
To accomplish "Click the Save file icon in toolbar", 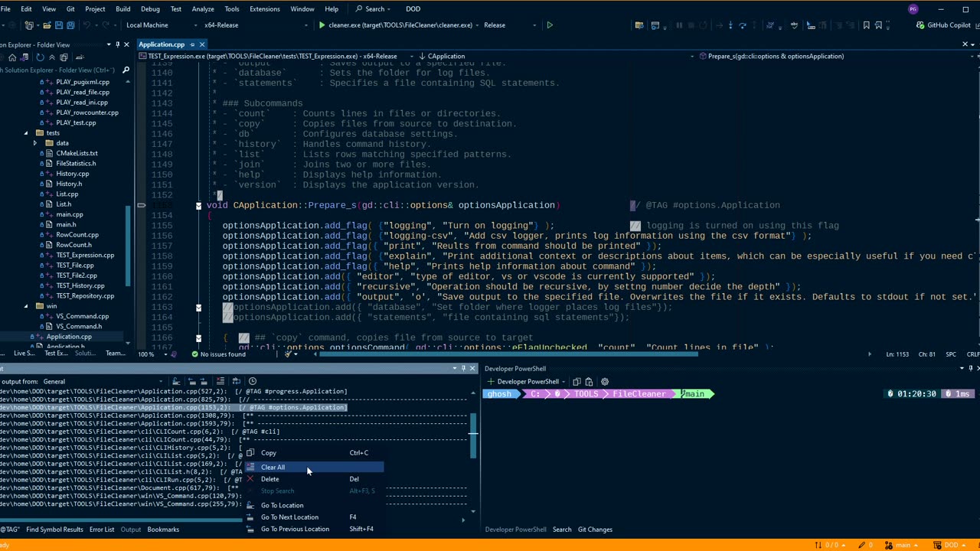I will coord(59,25).
